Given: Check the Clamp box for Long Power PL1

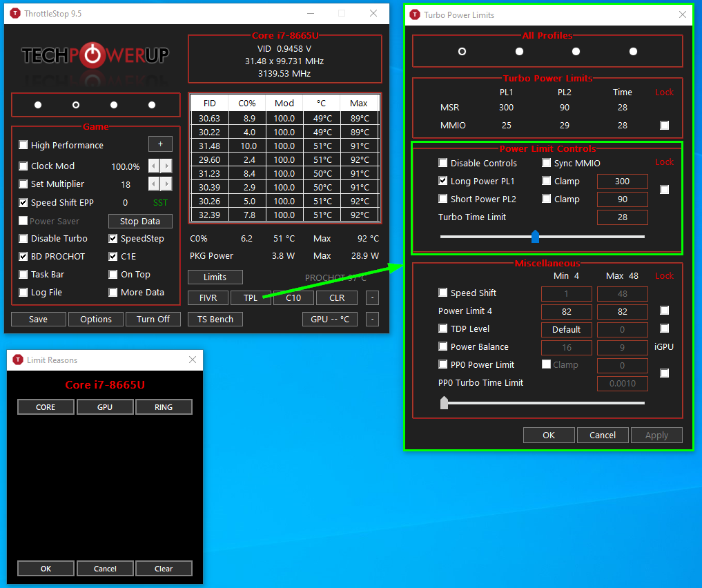Looking at the screenshot, I should [x=546, y=180].
